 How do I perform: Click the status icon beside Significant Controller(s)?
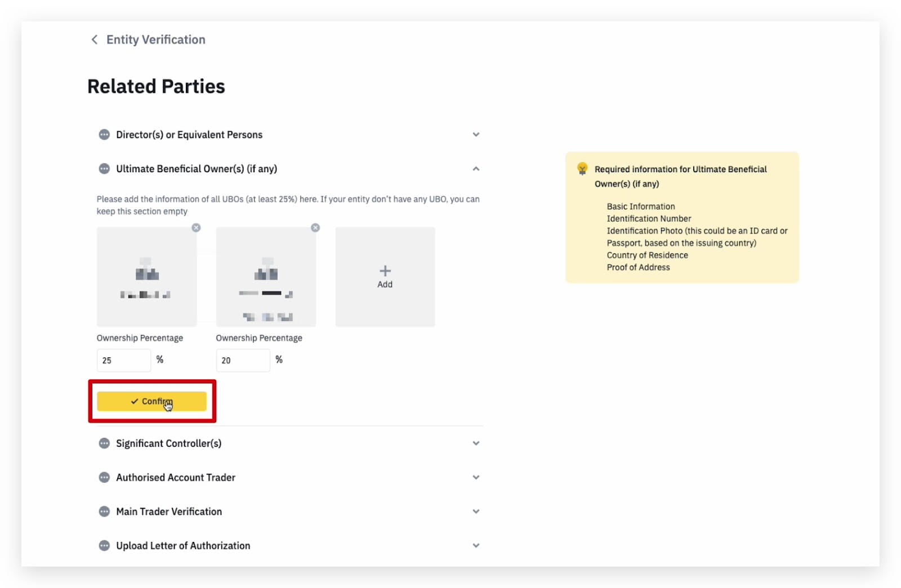104,443
